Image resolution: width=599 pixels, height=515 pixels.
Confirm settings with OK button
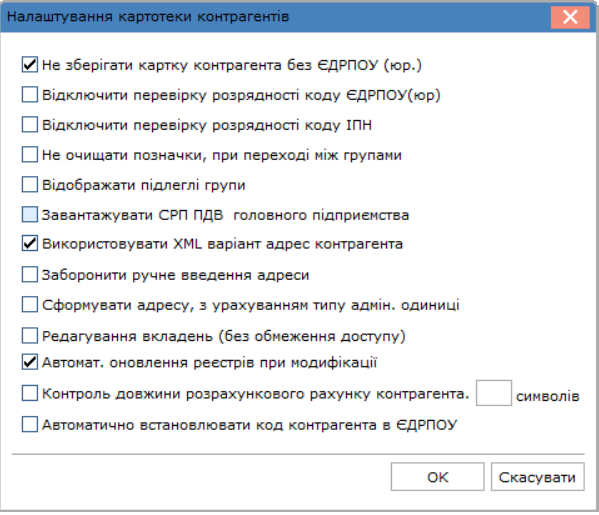[437, 477]
